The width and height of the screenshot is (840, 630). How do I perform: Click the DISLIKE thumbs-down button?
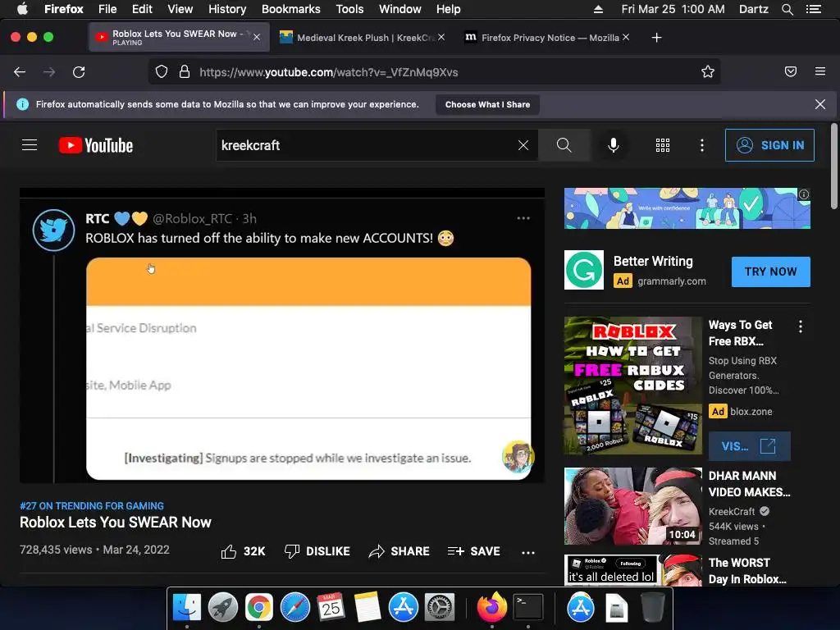tap(317, 551)
